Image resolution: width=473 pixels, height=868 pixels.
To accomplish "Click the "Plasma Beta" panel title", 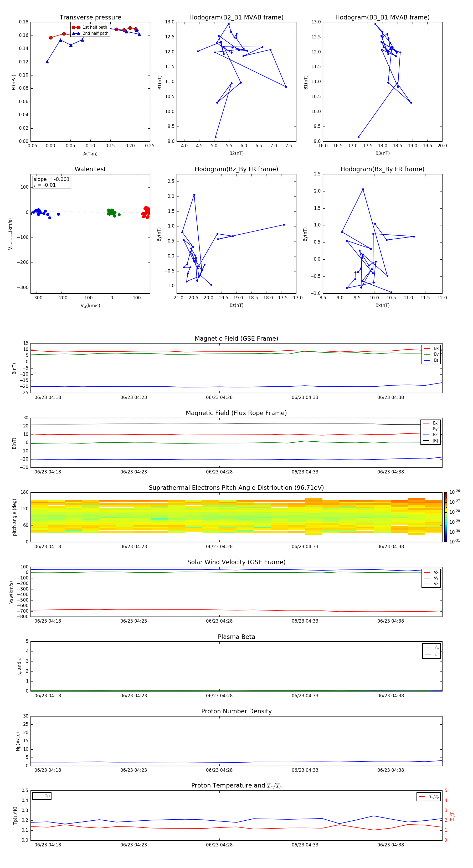I will [x=236, y=637].
